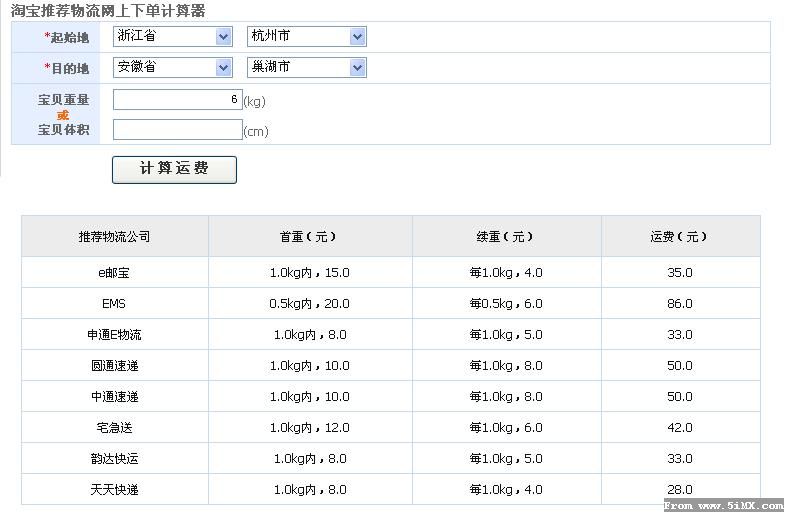Image resolution: width=789 pixels, height=515 pixels.
Task: Click the 申通E物流 company cell
Action: 115,335
